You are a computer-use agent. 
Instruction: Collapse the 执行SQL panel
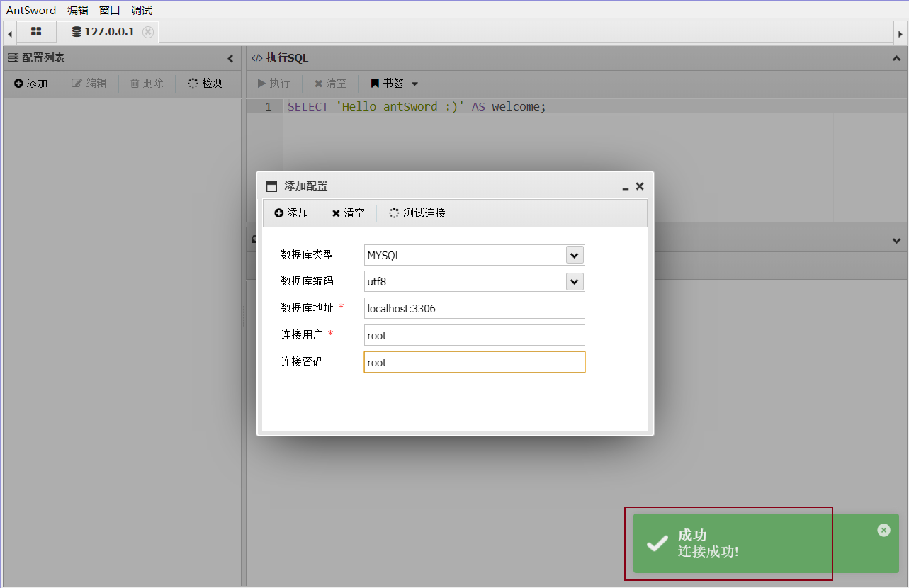pos(896,58)
